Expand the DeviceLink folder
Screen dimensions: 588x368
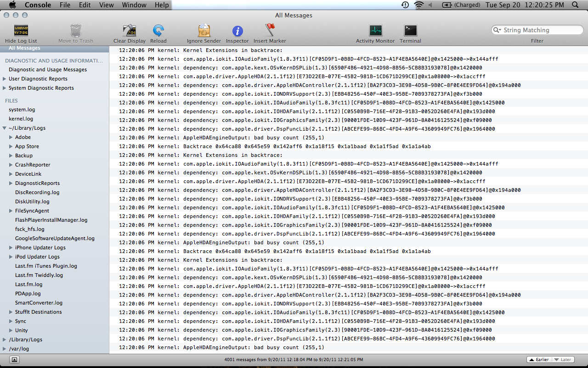[x=11, y=174]
